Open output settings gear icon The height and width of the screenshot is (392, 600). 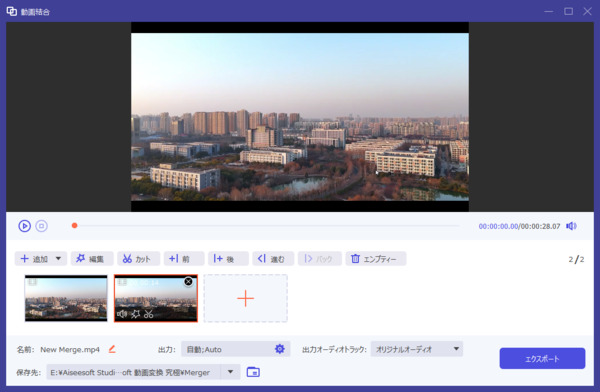[280, 349]
